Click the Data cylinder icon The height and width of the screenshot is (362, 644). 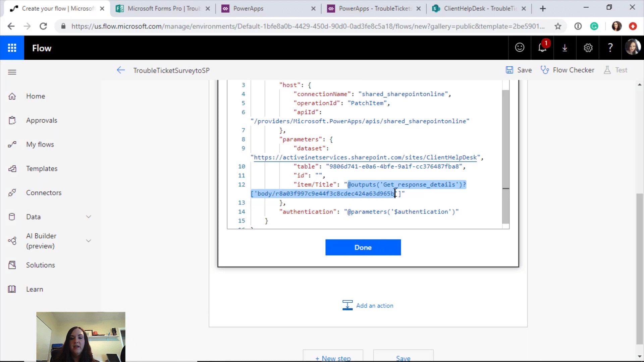coord(12,217)
